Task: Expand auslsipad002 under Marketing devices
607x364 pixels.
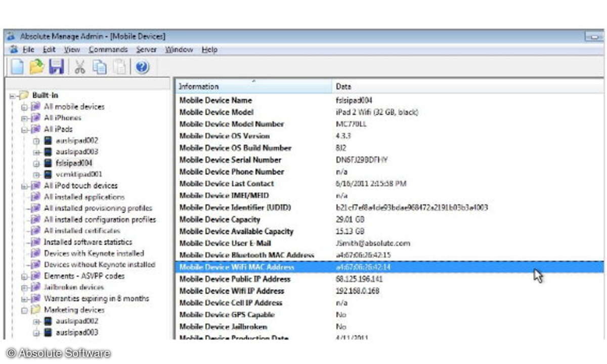Action: [x=36, y=322]
